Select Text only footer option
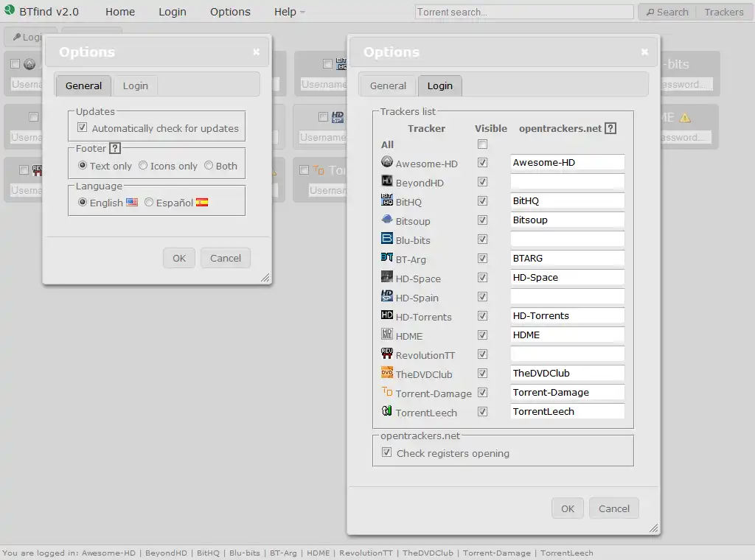 83,165
